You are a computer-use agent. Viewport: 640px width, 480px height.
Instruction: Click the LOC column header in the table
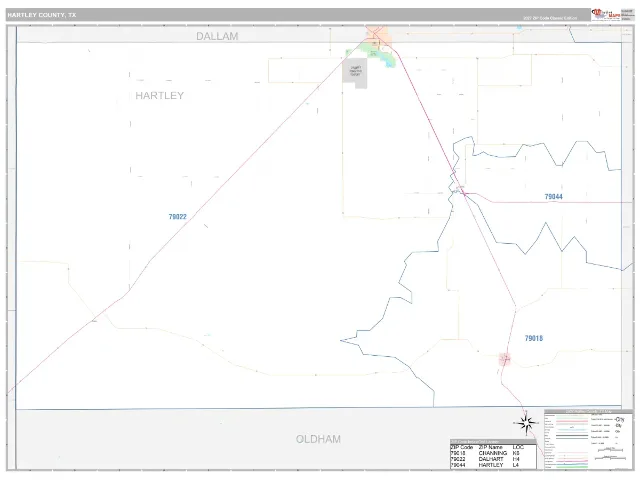point(518,447)
